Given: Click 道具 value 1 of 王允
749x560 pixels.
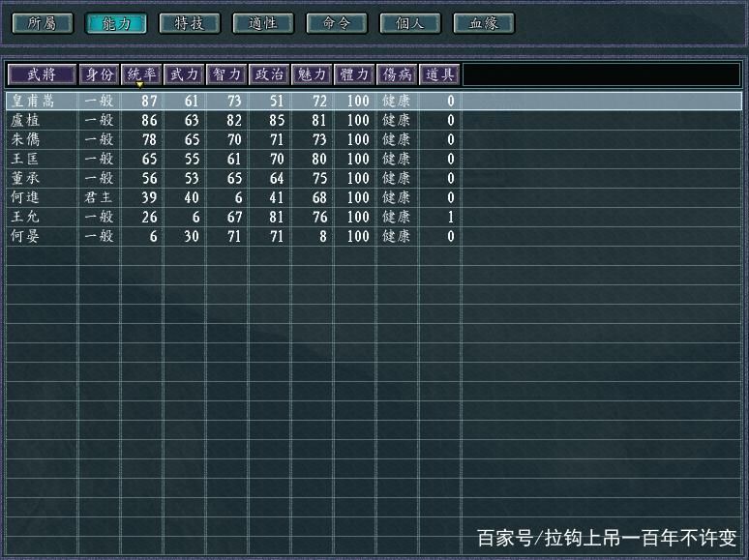Looking at the screenshot, I should [450, 217].
